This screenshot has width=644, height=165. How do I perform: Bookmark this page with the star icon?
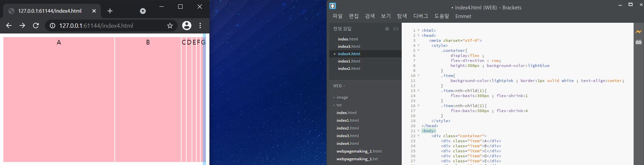coord(170,26)
